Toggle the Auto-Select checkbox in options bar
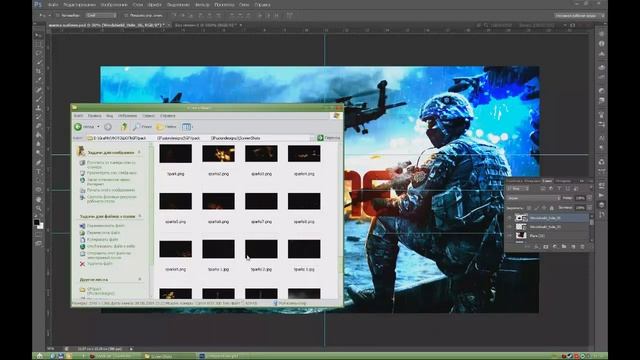 (x=58, y=16)
